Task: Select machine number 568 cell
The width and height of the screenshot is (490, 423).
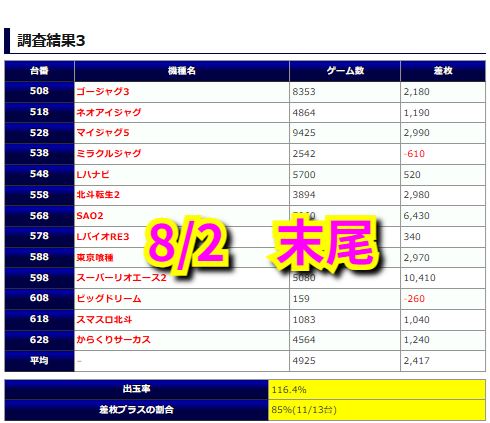Action: (39, 216)
